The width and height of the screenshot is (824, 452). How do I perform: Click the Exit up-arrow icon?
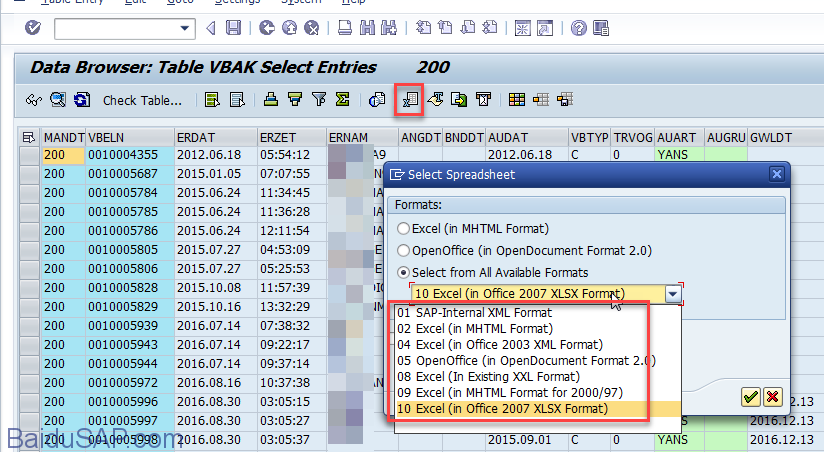290,28
